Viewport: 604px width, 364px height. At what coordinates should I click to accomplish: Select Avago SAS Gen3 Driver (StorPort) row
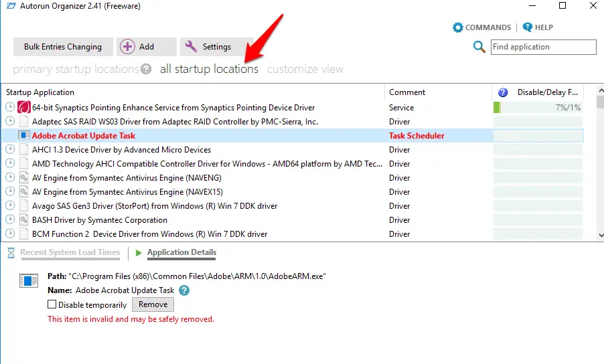pos(293,206)
